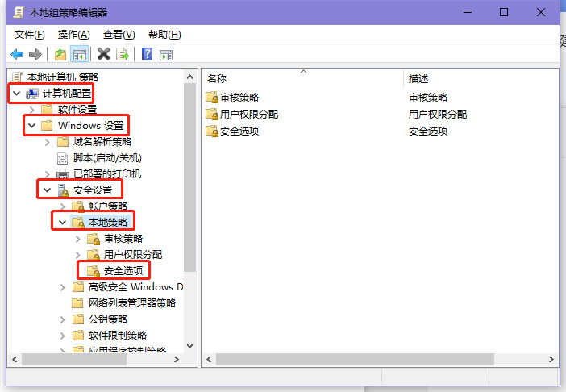Expand the 审核策略 tree node
The width and height of the screenshot is (566, 392).
78,239
